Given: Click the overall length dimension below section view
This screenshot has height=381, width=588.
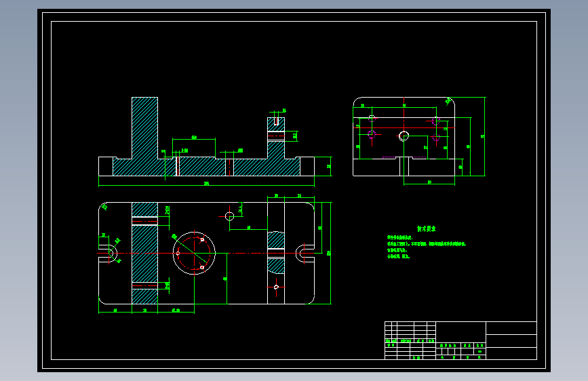Looking at the screenshot, I should click(x=206, y=184).
